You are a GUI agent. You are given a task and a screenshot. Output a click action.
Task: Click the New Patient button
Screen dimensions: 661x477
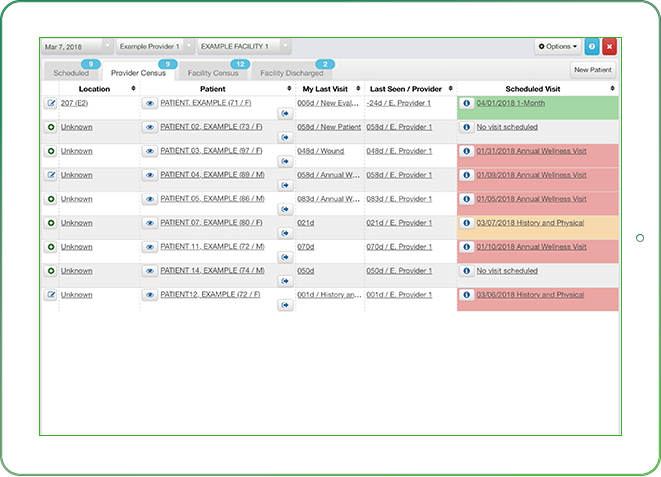tap(593, 70)
